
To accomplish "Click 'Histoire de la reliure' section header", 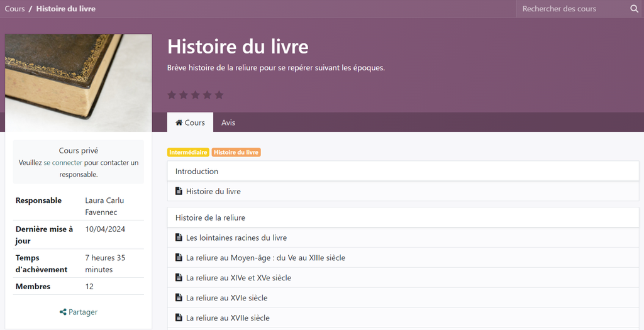I will click(403, 217).
